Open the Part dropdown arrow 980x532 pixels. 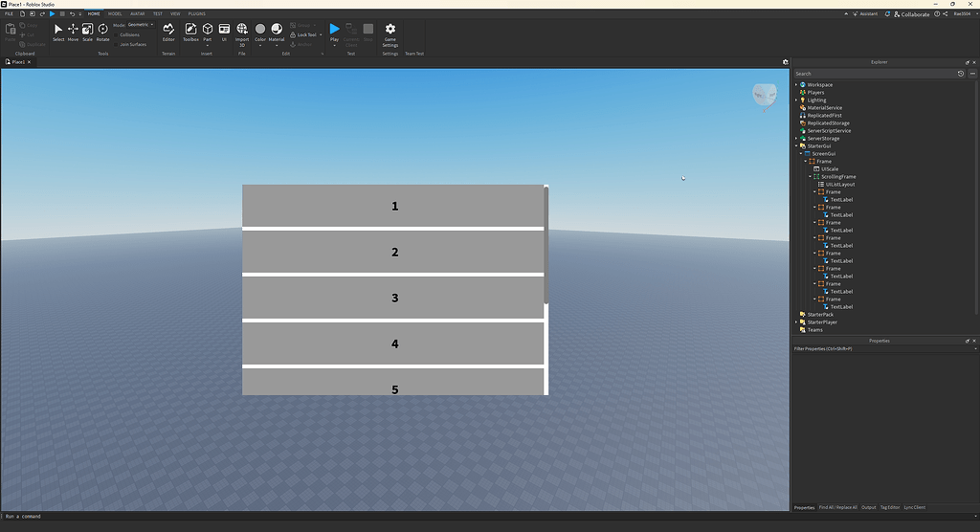click(208, 45)
